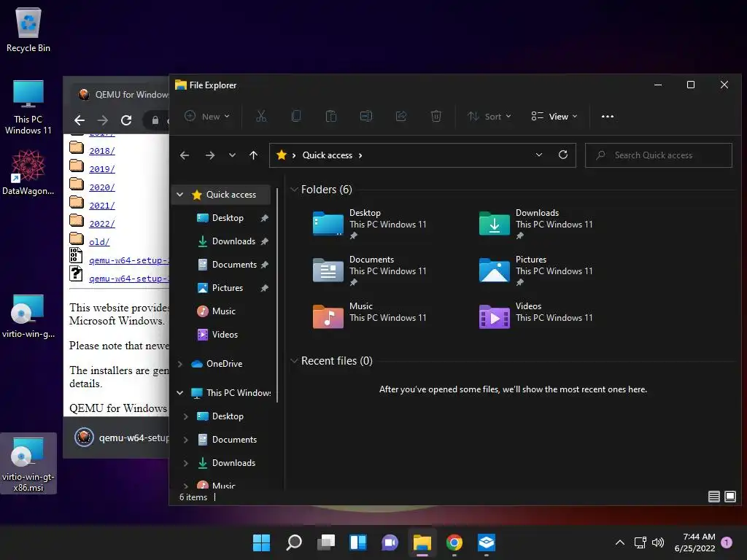Click the Rename icon in File Explorer toolbar
747x560 pixels.
[366, 116]
